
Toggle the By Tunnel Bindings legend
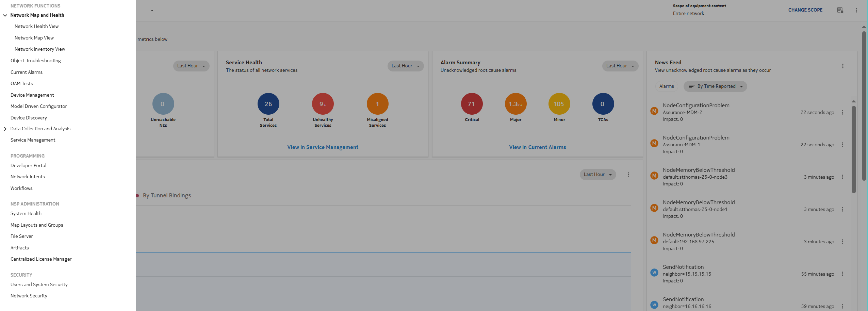166,195
